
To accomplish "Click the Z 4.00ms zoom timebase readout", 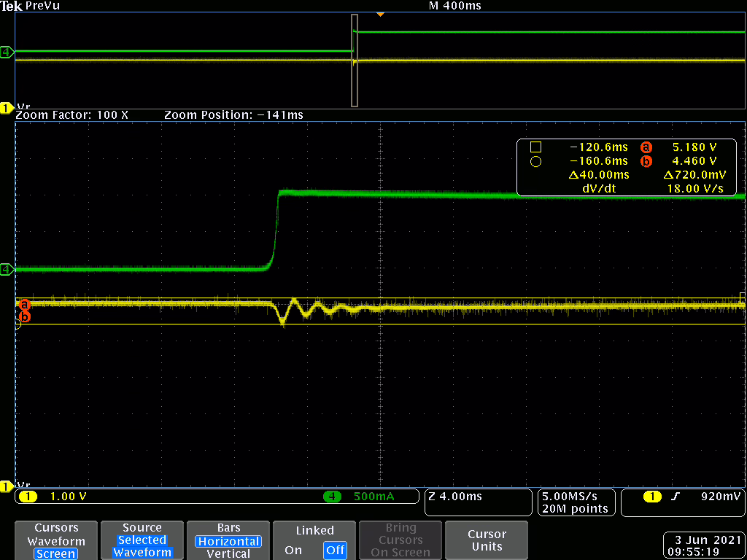I will coord(478,502).
